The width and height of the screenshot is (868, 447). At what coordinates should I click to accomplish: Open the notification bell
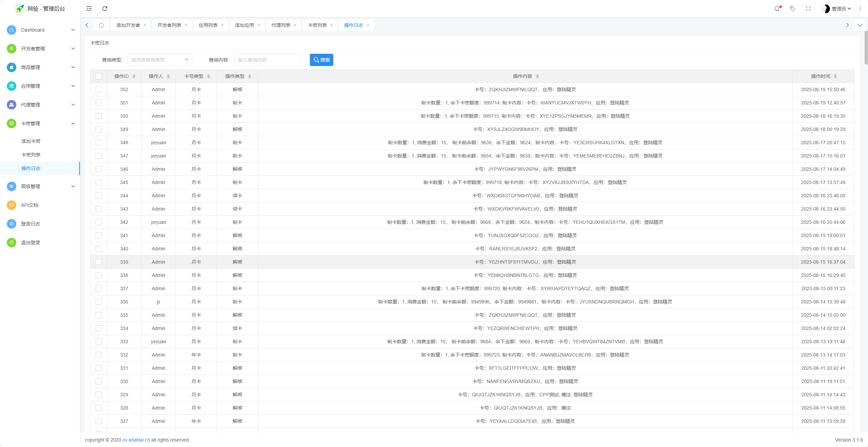click(x=777, y=9)
